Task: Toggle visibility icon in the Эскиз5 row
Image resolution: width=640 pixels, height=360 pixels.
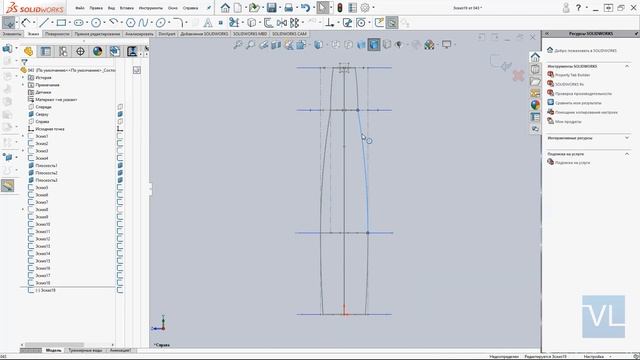Action: click(120, 187)
